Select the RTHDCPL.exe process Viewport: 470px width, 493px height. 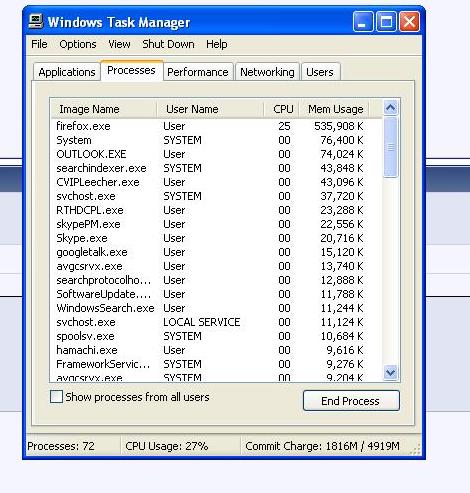click(x=216, y=210)
